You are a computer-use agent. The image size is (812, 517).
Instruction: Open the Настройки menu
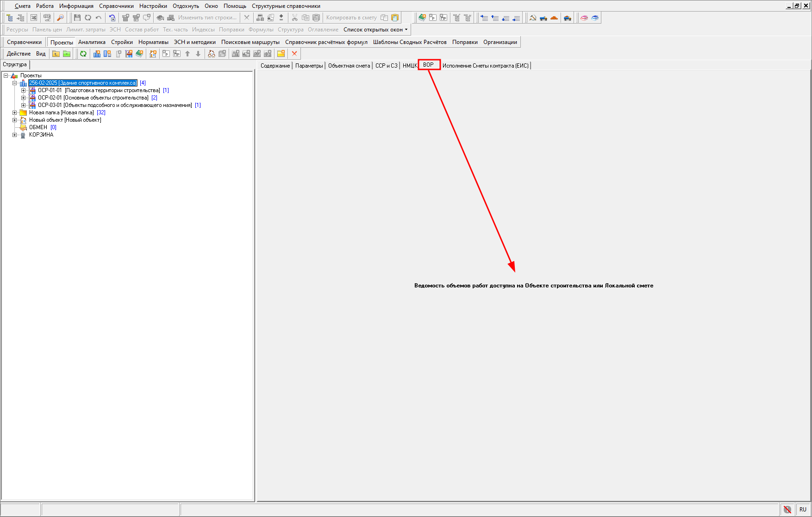click(153, 6)
